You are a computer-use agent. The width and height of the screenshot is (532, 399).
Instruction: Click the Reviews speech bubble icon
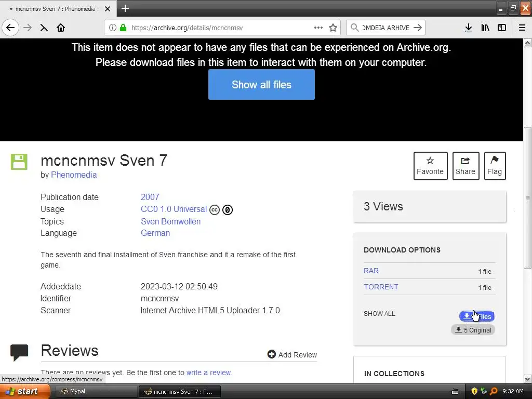[x=19, y=352]
